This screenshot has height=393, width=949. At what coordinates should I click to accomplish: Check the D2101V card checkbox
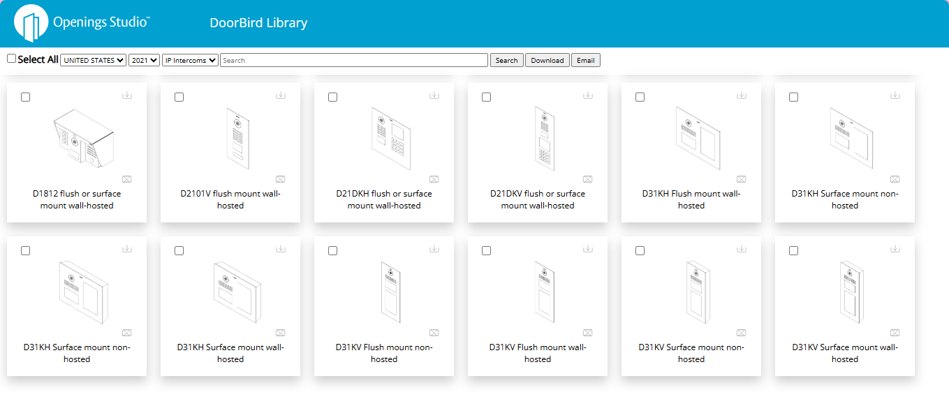(x=179, y=97)
